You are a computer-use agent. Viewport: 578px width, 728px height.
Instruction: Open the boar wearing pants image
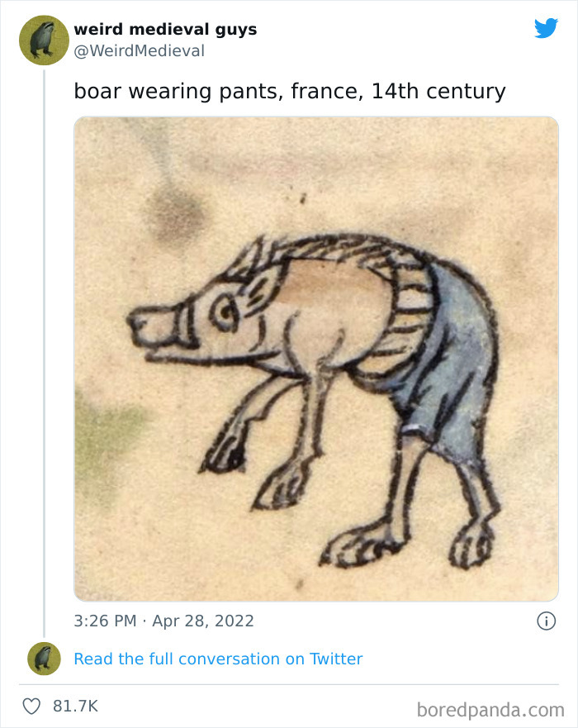pyautogui.click(x=314, y=357)
